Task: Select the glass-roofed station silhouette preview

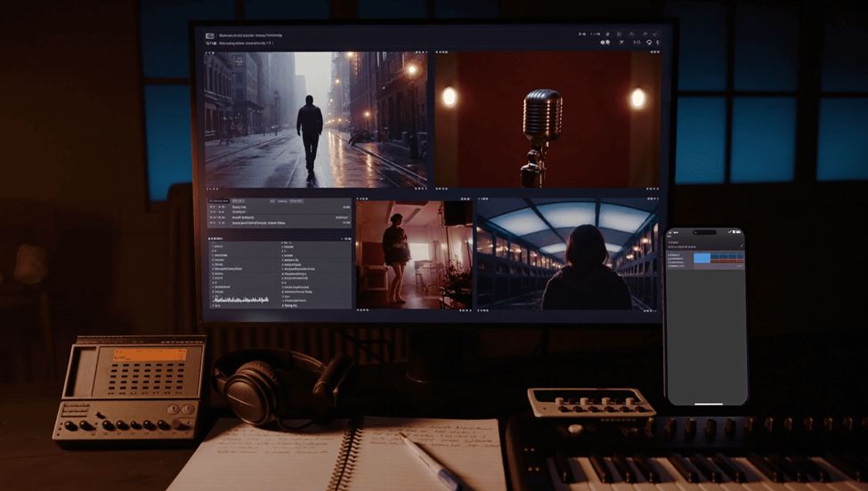Action: click(567, 254)
